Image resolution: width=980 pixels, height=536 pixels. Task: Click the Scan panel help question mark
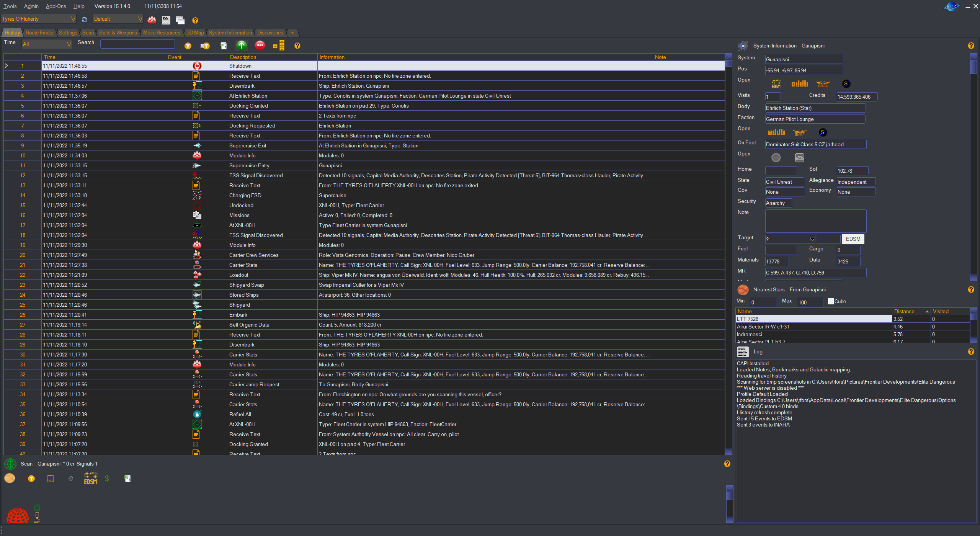click(727, 464)
